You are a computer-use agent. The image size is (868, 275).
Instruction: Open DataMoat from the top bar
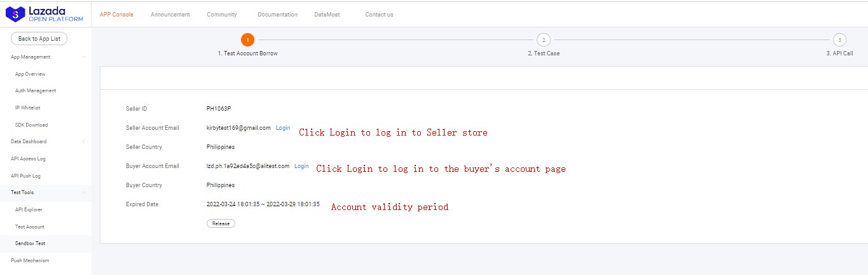tap(327, 15)
